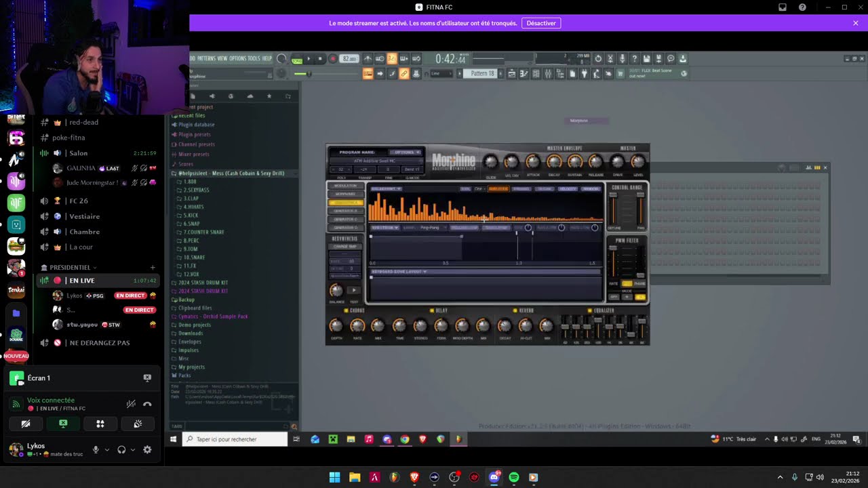Toggle the Morphine CHORUS effect on
The image size is (868, 488).
[x=347, y=310]
